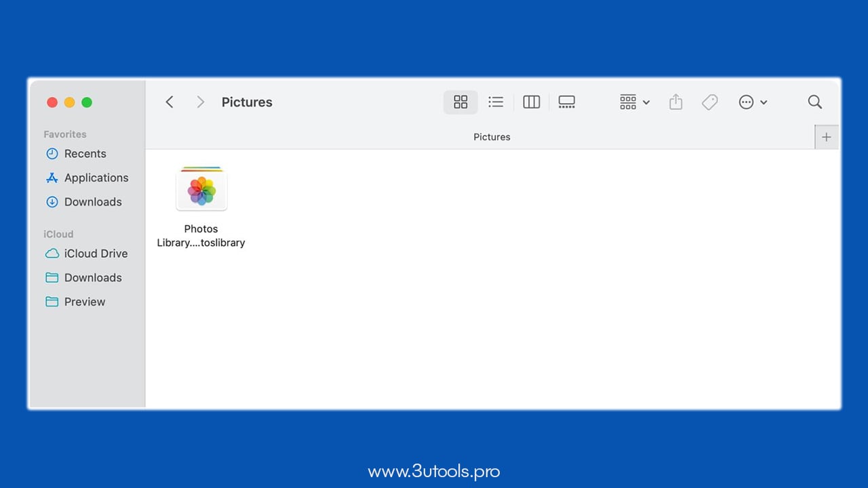
Task: Switch to gallery view
Action: (566, 102)
